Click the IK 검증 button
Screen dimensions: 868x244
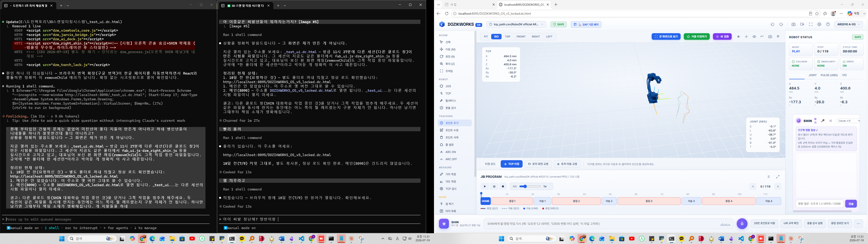[x=722, y=37]
